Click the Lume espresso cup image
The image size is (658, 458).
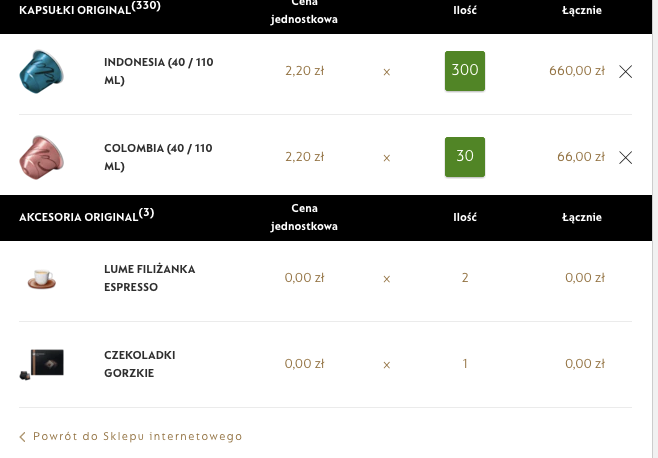[x=42, y=278]
